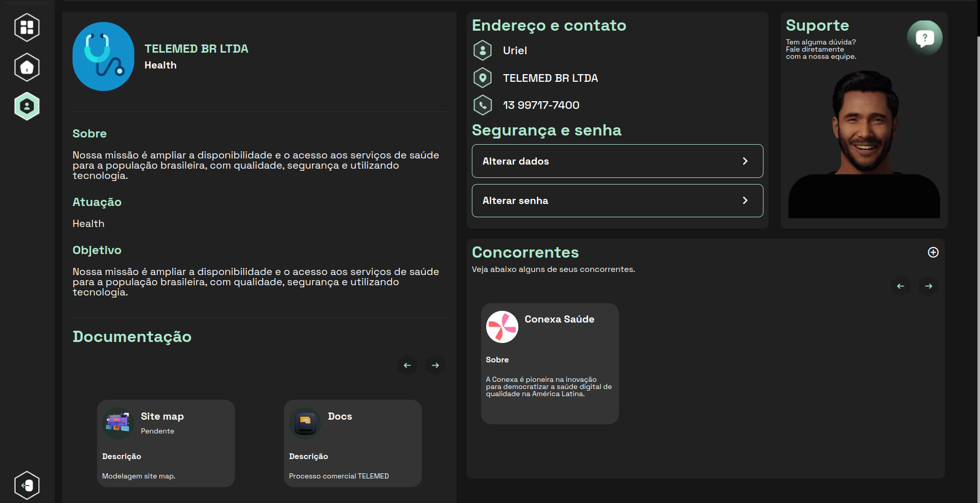Click the contact name Uriel
980x503 pixels.
pyautogui.click(x=515, y=50)
